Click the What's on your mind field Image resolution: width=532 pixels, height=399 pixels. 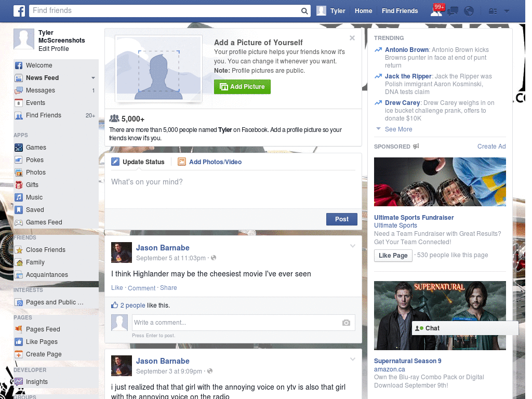233,189
